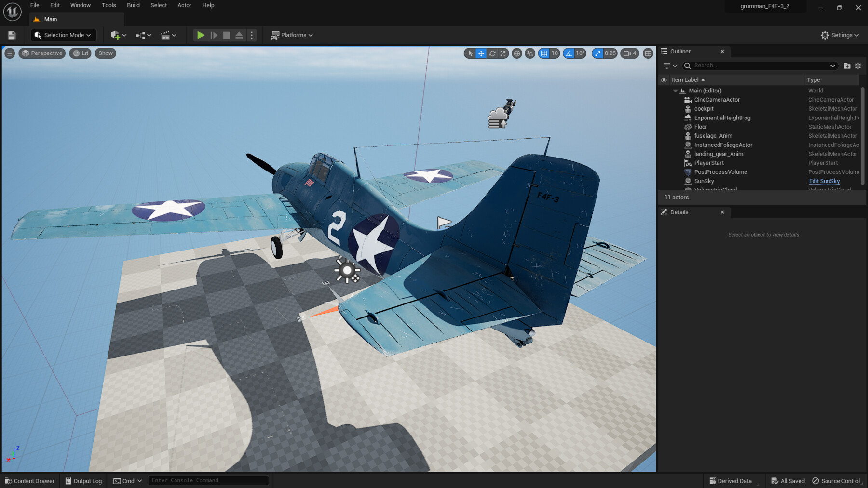Viewport: 868px width, 488px height.
Task: Open the Settings dropdown in the toolbar
Action: pyautogui.click(x=840, y=35)
